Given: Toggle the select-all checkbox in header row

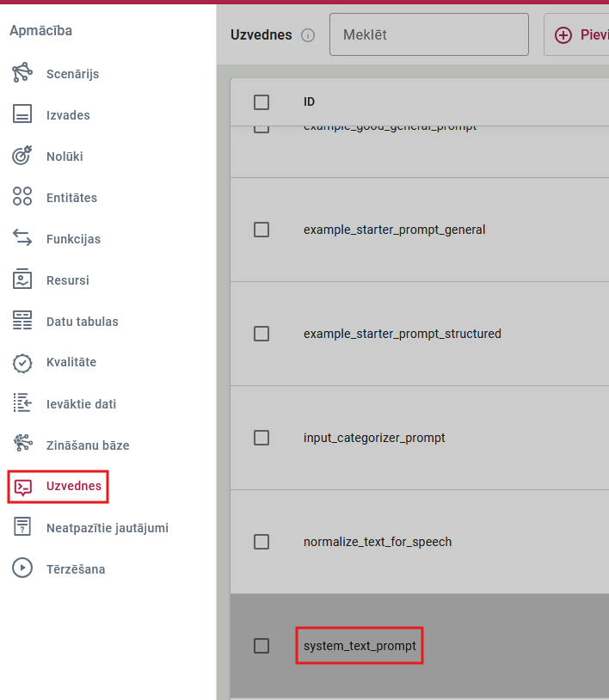Looking at the screenshot, I should click(x=261, y=102).
